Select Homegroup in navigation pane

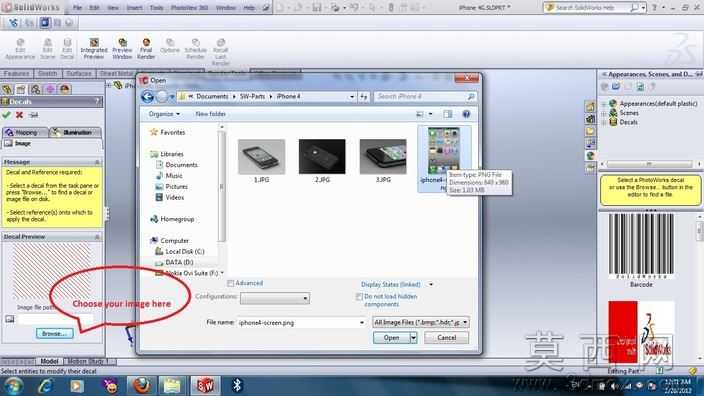[177, 219]
